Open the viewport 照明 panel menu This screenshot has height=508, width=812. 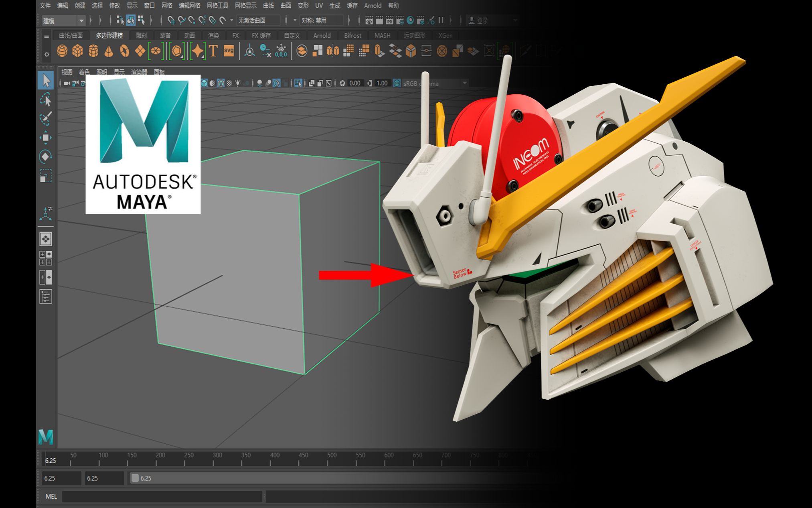101,72
